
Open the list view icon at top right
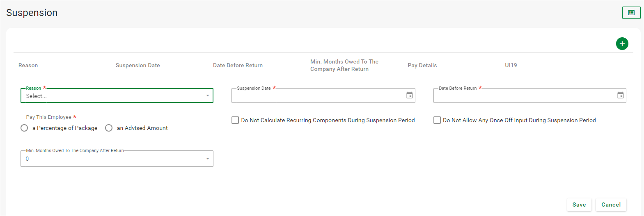point(631,13)
